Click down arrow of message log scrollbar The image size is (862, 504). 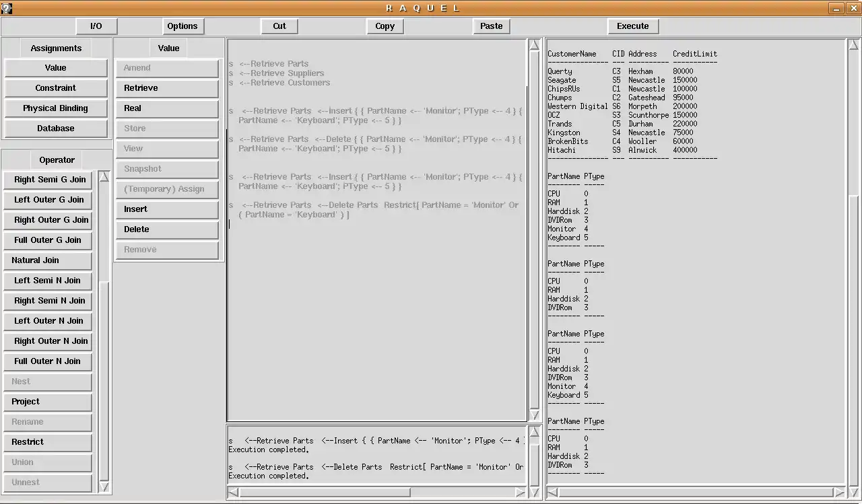tap(535, 493)
